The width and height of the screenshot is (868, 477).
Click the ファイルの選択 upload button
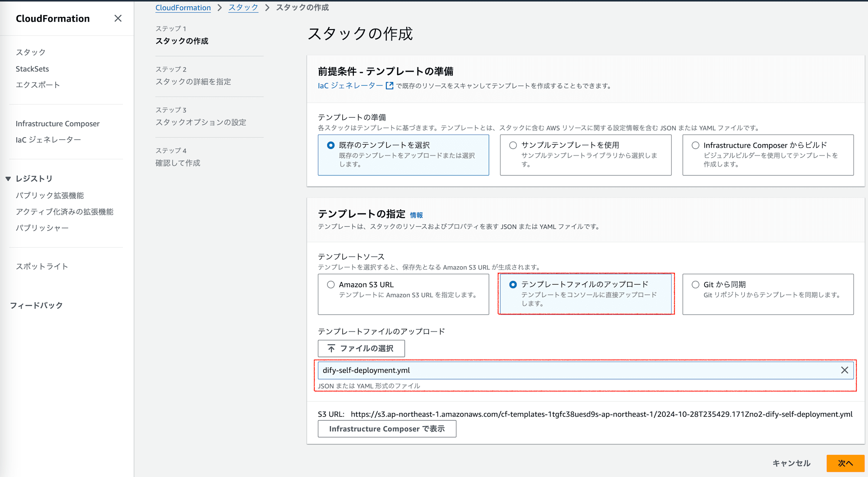pos(361,348)
